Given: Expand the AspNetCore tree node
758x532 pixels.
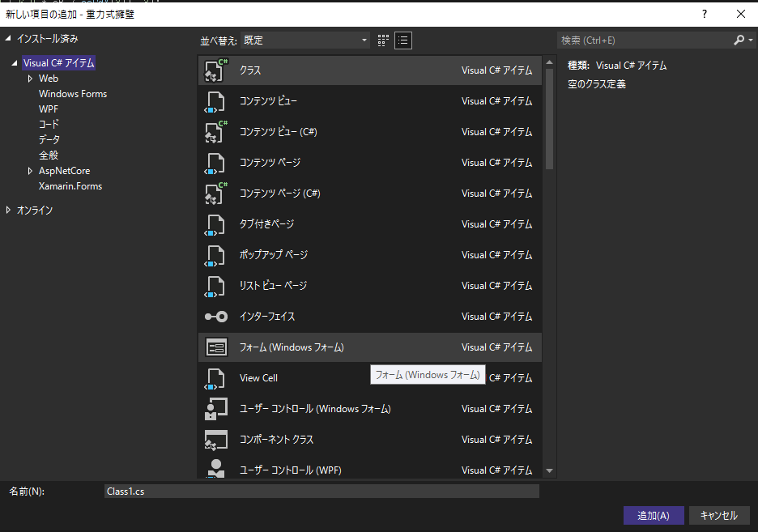Looking at the screenshot, I should pos(30,171).
